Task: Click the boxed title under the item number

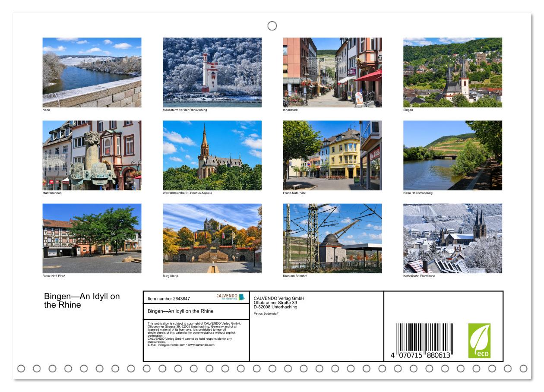Action: (x=180, y=311)
